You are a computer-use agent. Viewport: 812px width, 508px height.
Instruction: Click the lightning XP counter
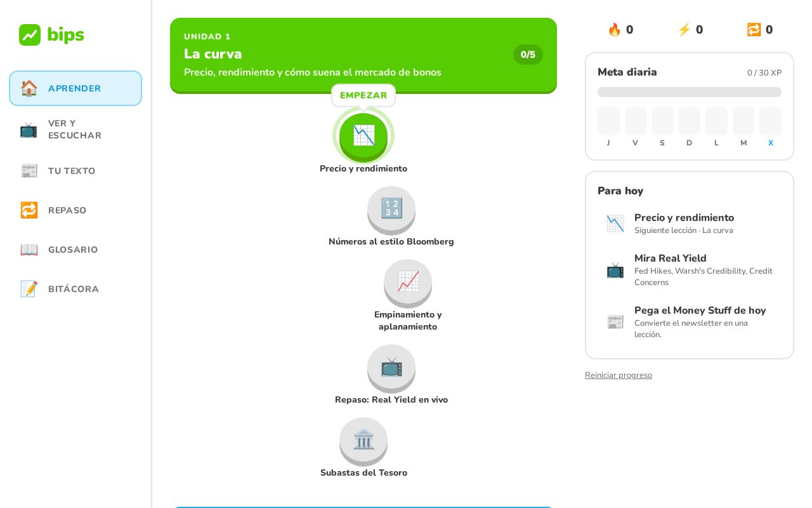click(x=690, y=30)
